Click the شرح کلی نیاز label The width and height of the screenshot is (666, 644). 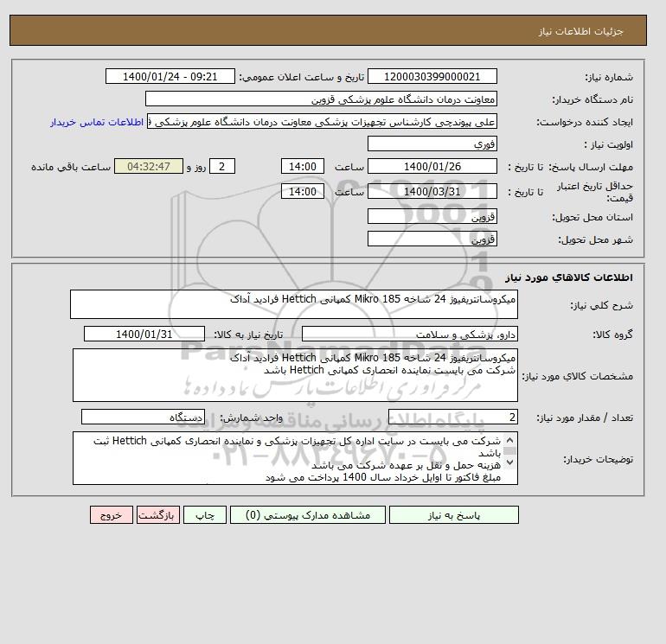(x=601, y=305)
